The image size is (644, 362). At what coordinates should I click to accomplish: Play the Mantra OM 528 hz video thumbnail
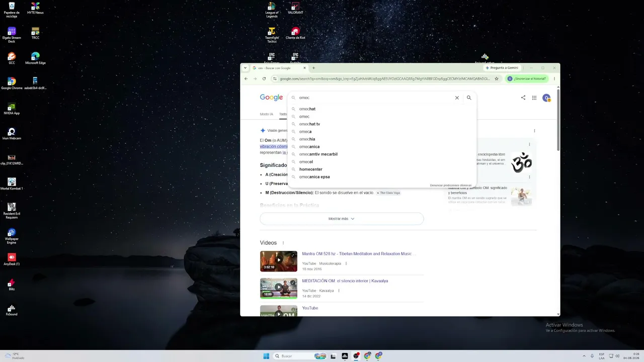pyautogui.click(x=279, y=261)
